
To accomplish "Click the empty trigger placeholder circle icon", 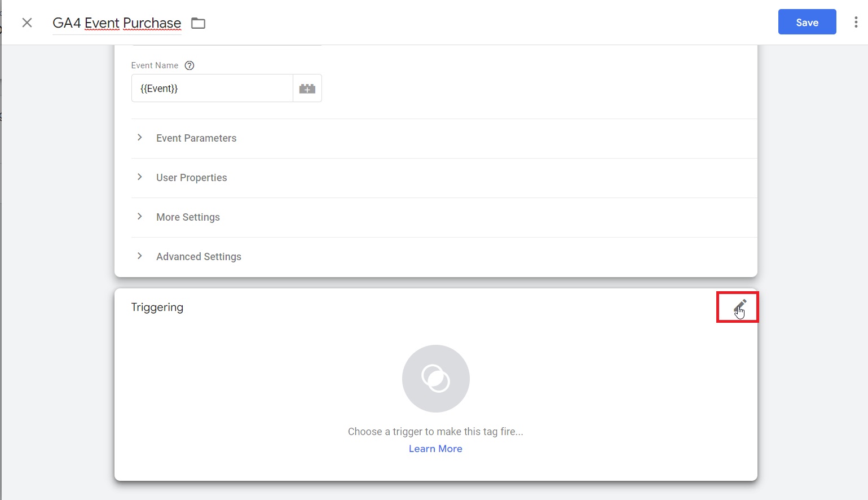I will pos(435,379).
